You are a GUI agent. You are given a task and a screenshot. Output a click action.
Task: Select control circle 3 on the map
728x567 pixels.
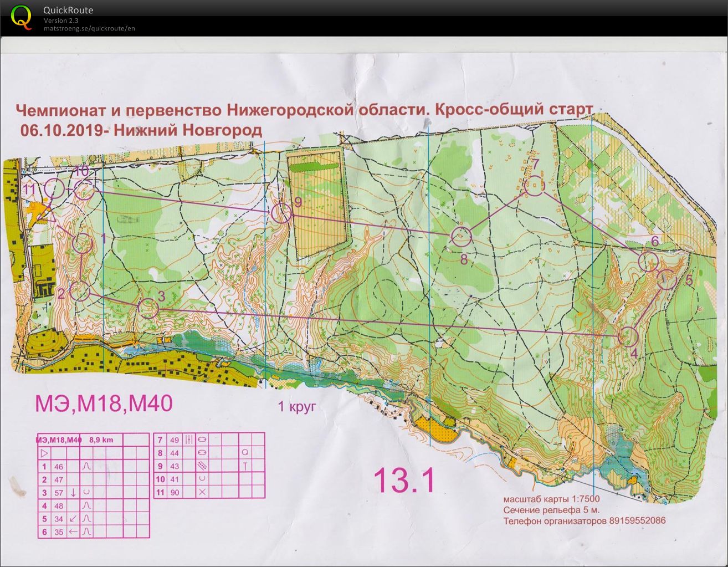148,308
